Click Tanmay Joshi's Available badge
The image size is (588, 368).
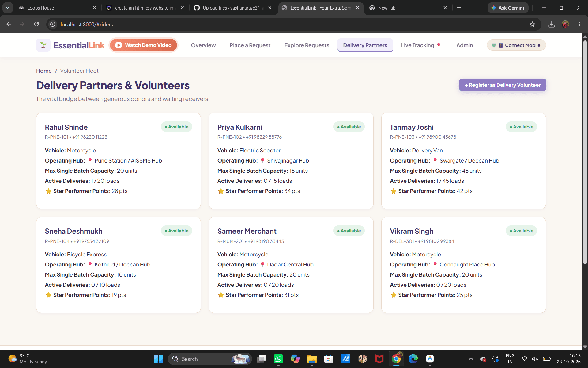tap(521, 127)
